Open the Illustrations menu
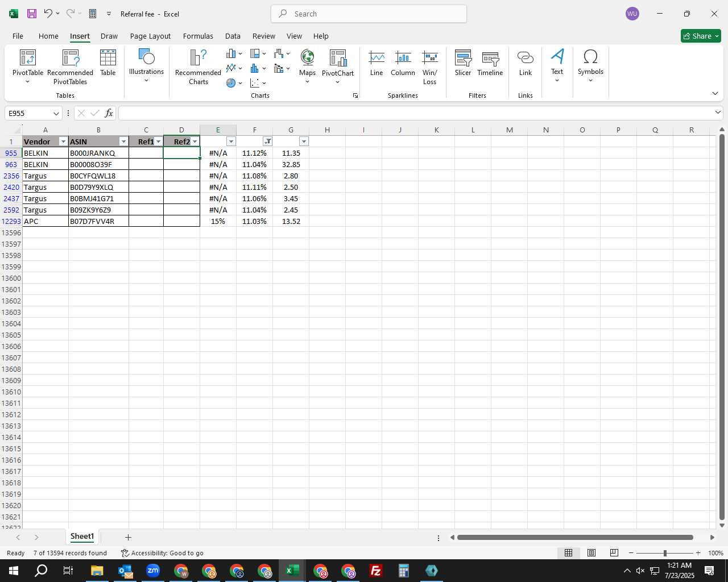The image size is (728, 582). tap(146, 65)
